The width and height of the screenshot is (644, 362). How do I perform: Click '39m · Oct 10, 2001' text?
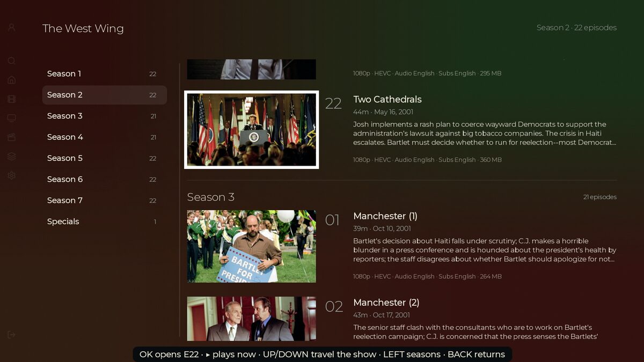tap(382, 228)
